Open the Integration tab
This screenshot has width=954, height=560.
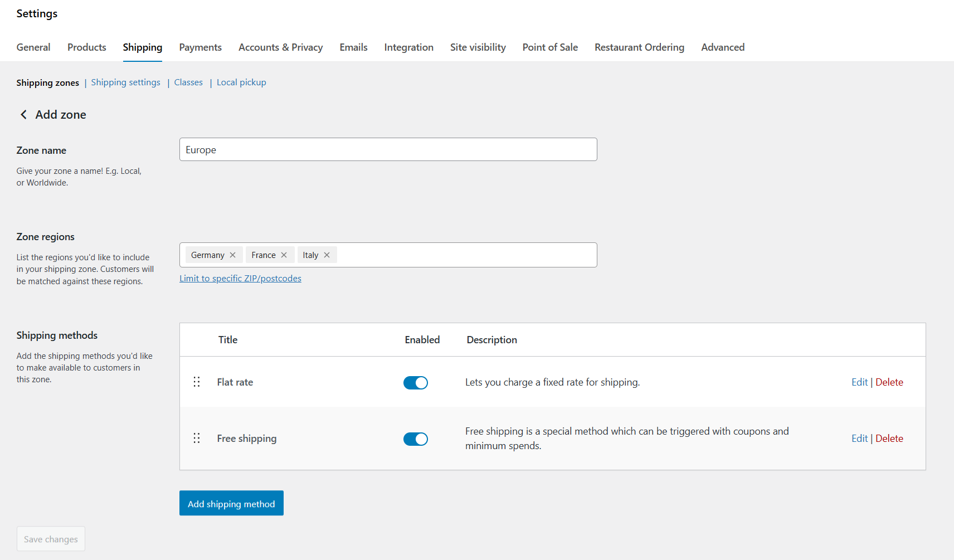point(409,47)
